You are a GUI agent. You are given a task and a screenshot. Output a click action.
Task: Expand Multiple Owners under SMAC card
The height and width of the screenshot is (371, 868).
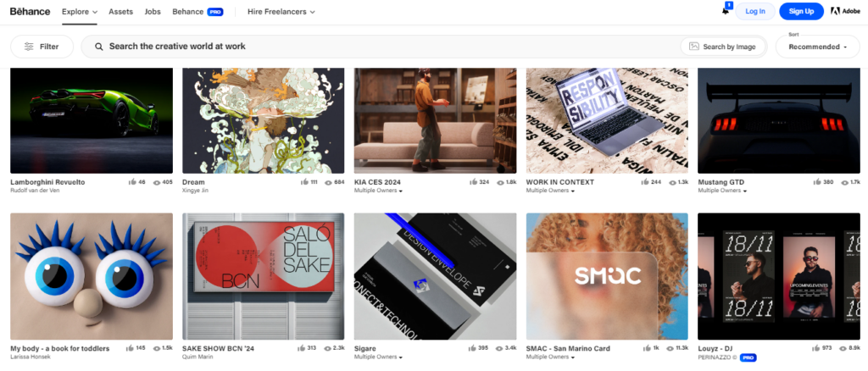tap(550, 357)
